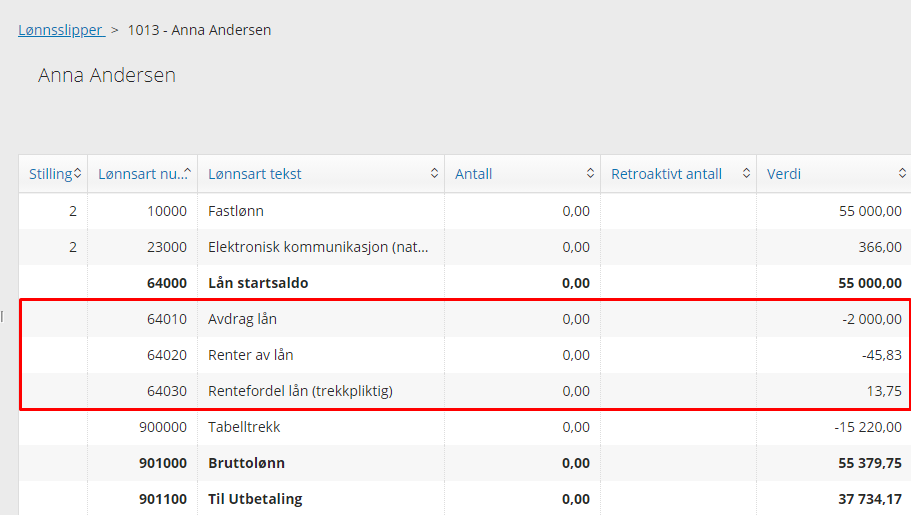Select the Avdrag lån row text

click(242, 319)
